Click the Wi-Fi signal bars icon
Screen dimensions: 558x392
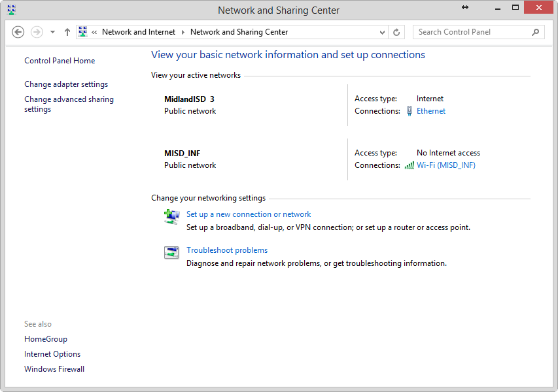(410, 165)
